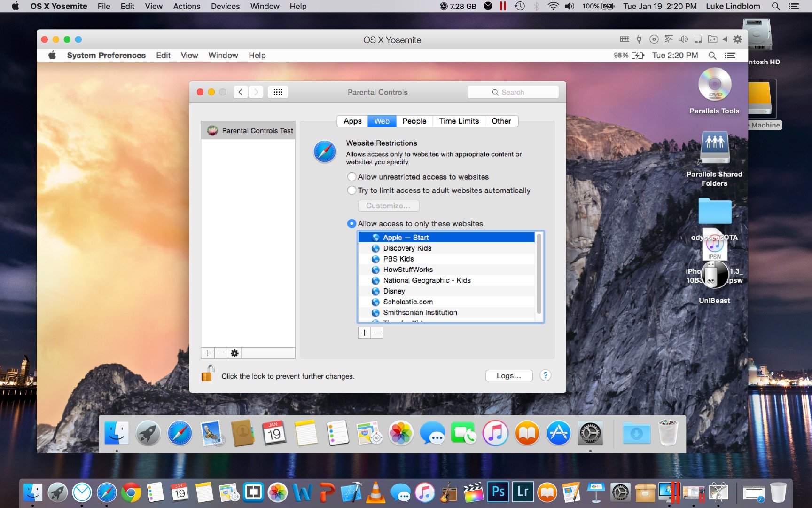
Task: Select Smithsonian Institution in the website list
Action: click(x=446, y=313)
